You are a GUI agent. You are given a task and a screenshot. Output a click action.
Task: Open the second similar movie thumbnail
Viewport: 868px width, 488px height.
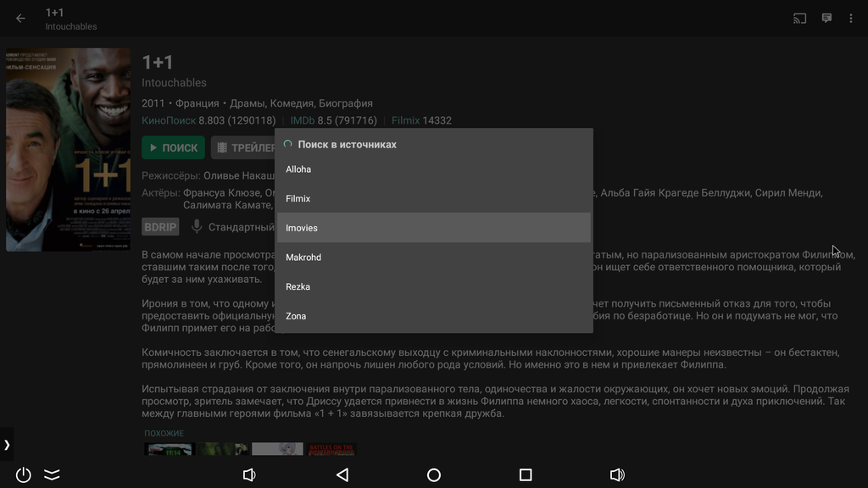(x=223, y=449)
